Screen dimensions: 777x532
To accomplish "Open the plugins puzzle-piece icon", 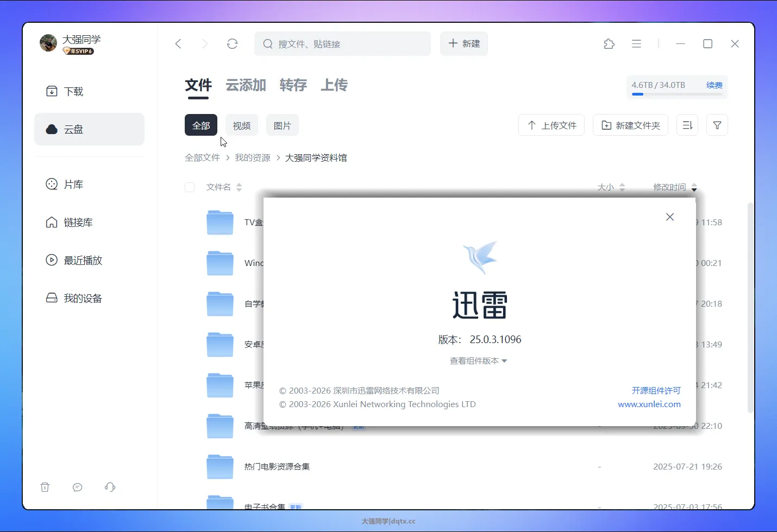I will [x=609, y=44].
